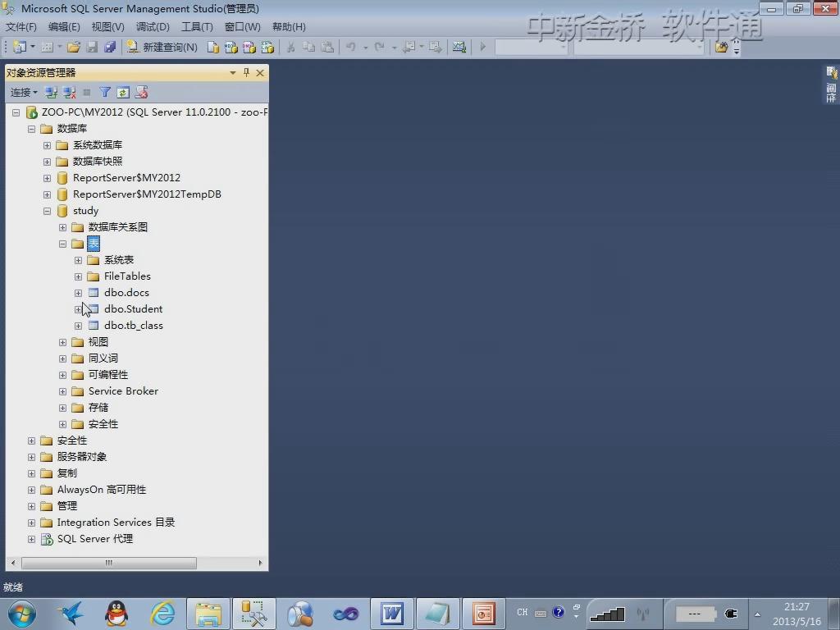Select the AlwaysOn 高可用性 folder
Image resolution: width=840 pixels, height=630 pixels.
point(101,490)
